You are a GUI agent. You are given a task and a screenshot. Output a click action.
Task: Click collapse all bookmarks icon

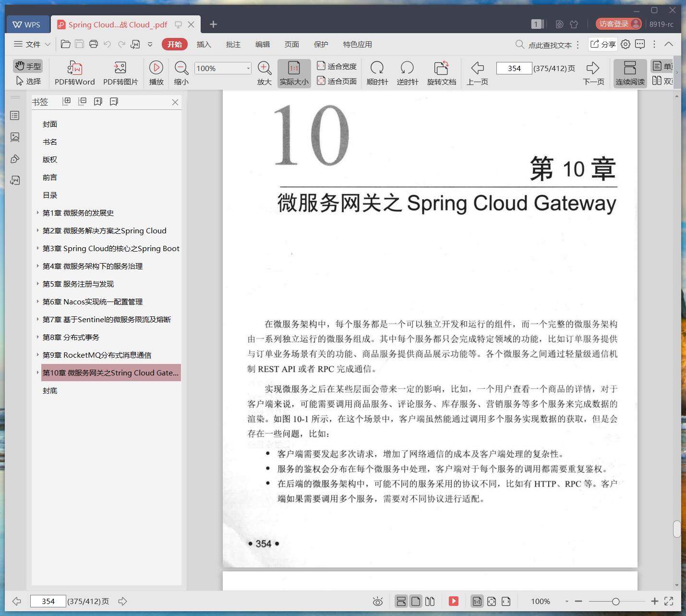[x=83, y=101]
